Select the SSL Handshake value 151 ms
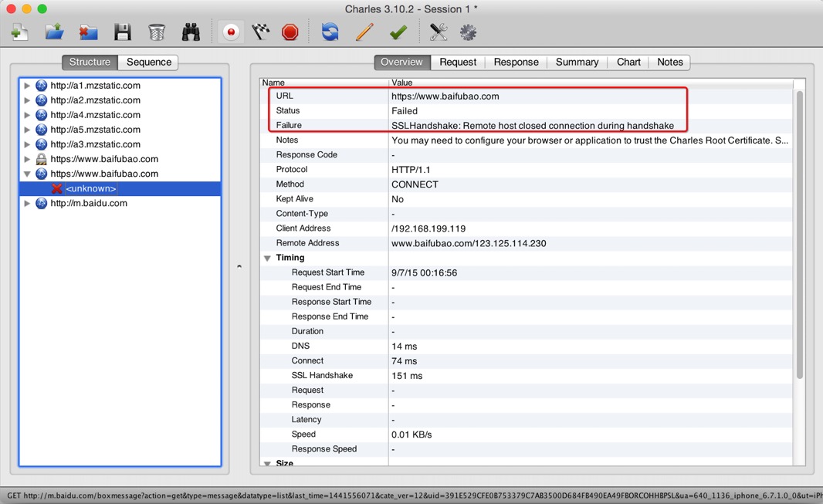 pos(407,376)
